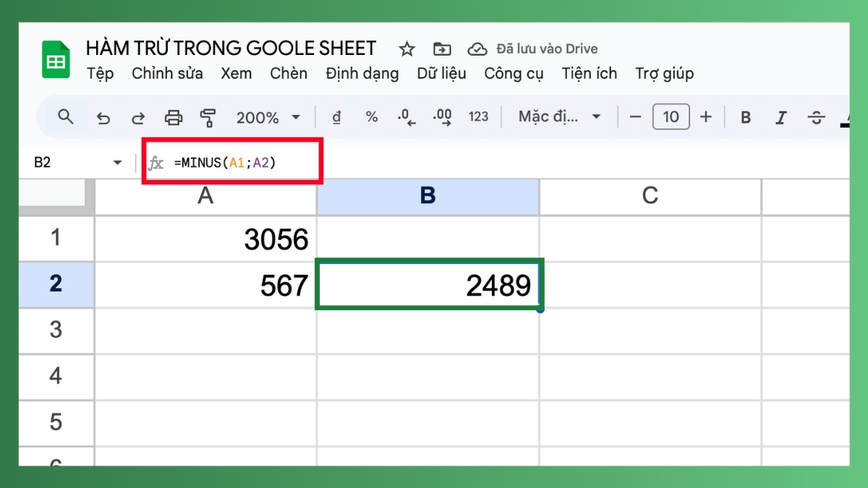Open the name box dropdown next to B2

[x=117, y=163]
